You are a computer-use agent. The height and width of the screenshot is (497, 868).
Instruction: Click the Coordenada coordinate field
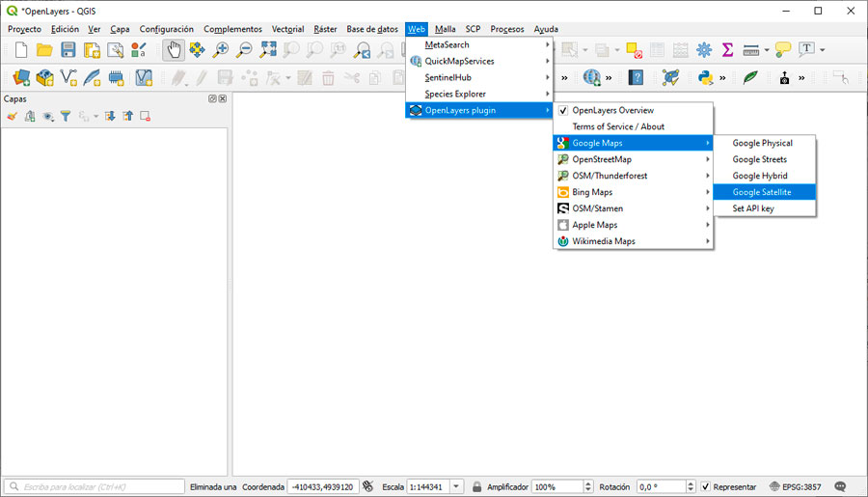323,487
